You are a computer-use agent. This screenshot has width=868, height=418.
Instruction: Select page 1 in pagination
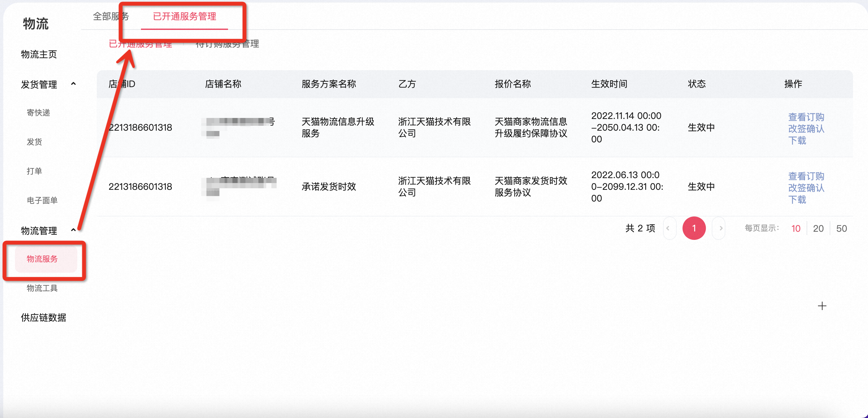tap(694, 229)
